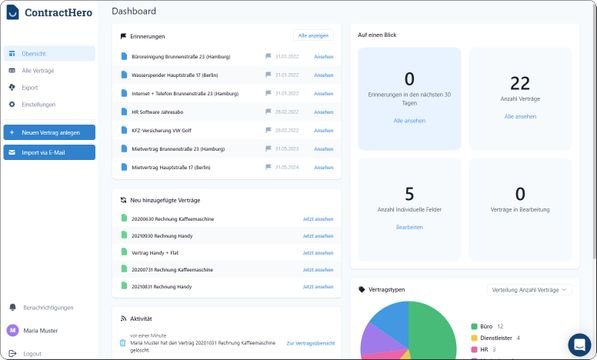Click Jetzt ansehen for 20200630 Rechnung Kaffeemaschine
Screen dimensions: 597x360
click(x=318, y=219)
